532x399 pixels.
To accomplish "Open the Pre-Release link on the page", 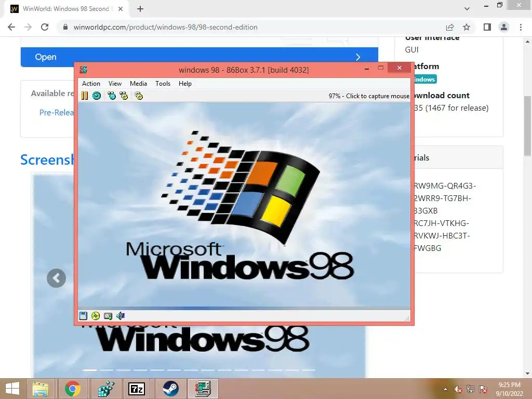I will coord(57,112).
